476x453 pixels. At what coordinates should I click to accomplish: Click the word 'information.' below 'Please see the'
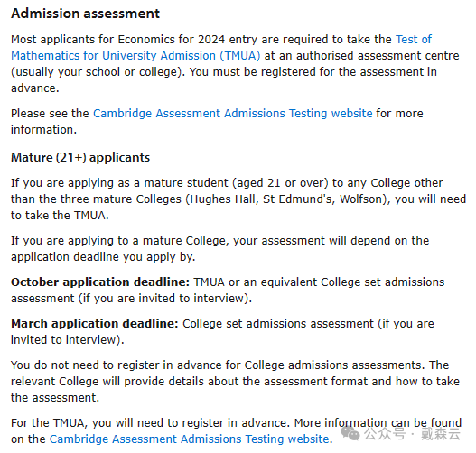pyautogui.click(x=43, y=130)
